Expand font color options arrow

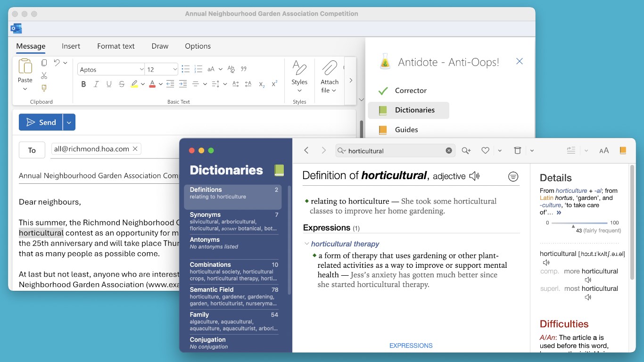pos(161,84)
